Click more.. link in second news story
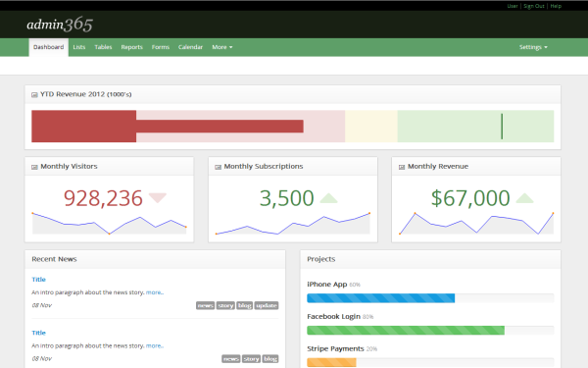Screen dimensions: 588x368 click(x=155, y=345)
